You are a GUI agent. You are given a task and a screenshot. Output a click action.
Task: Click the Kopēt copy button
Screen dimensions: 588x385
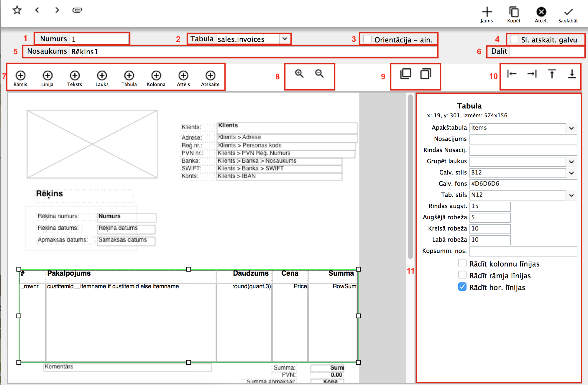pos(514,15)
